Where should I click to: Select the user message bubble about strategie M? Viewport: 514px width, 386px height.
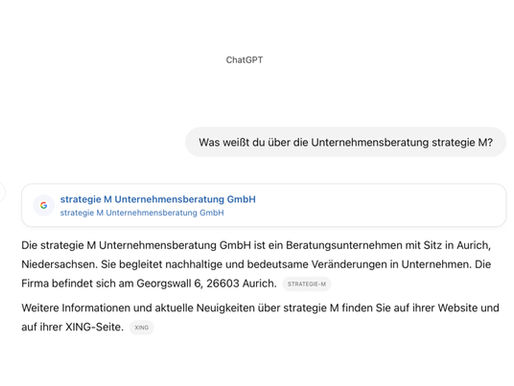pos(346,142)
